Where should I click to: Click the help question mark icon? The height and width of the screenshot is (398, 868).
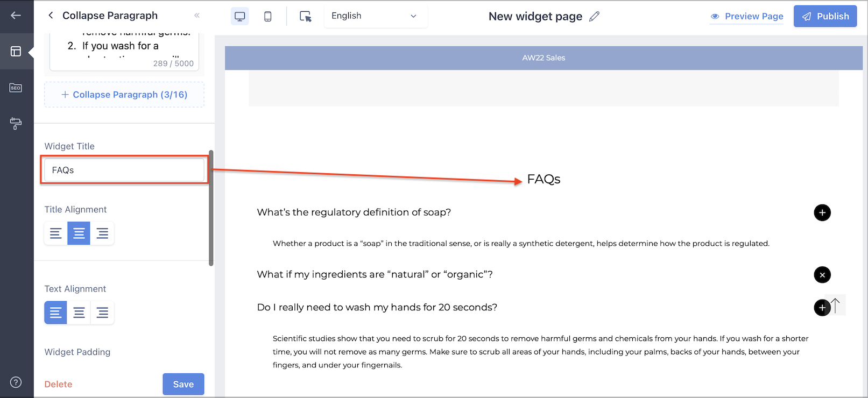(16, 382)
